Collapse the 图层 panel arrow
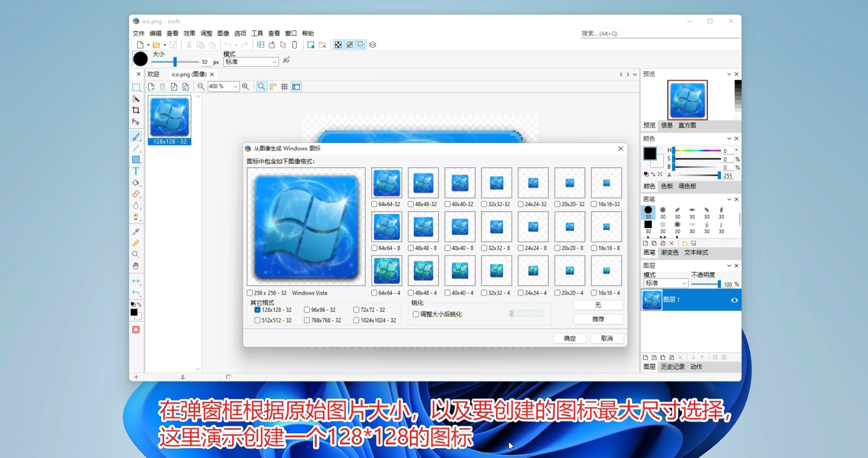Viewport: 868px width, 458px height. tap(729, 266)
